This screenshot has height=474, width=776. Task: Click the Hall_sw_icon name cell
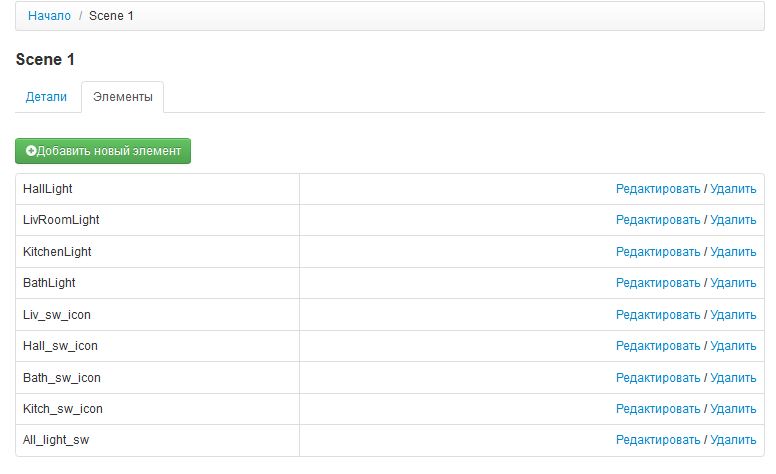[60, 346]
